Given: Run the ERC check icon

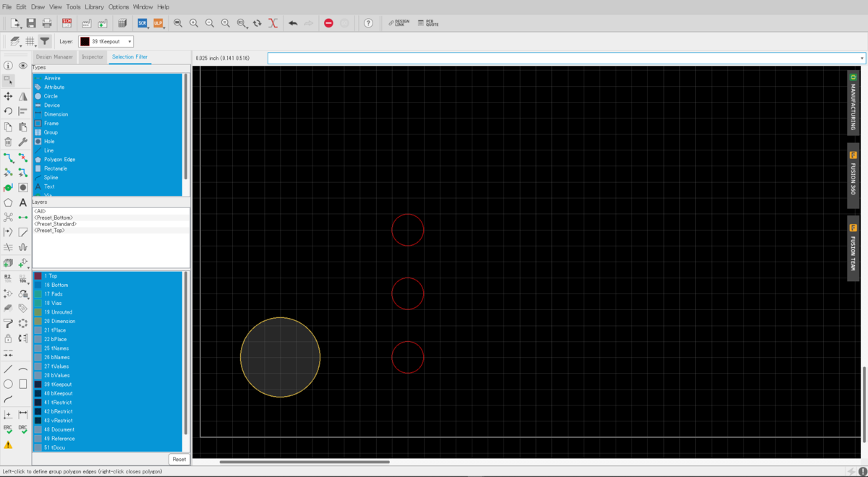Looking at the screenshot, I should click(x=8, y=429).
